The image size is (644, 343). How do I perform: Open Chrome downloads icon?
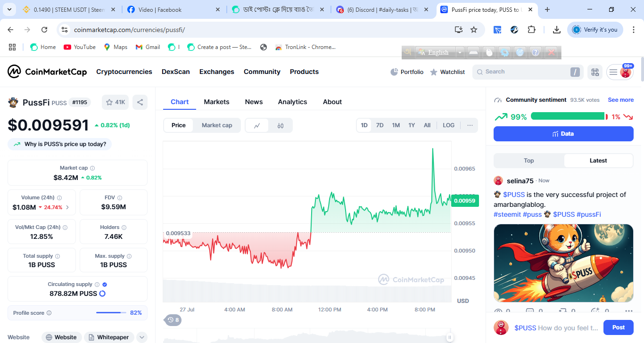(x=557, y=30)
